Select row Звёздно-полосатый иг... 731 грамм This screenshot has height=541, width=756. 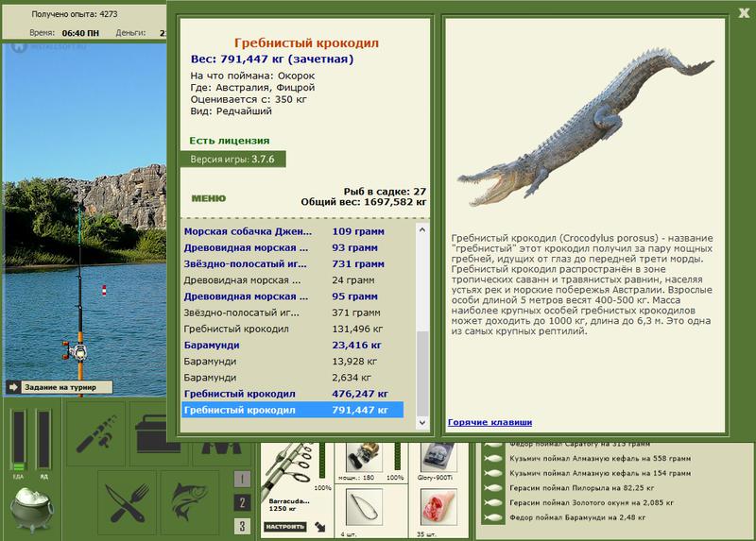coord(293,264)
